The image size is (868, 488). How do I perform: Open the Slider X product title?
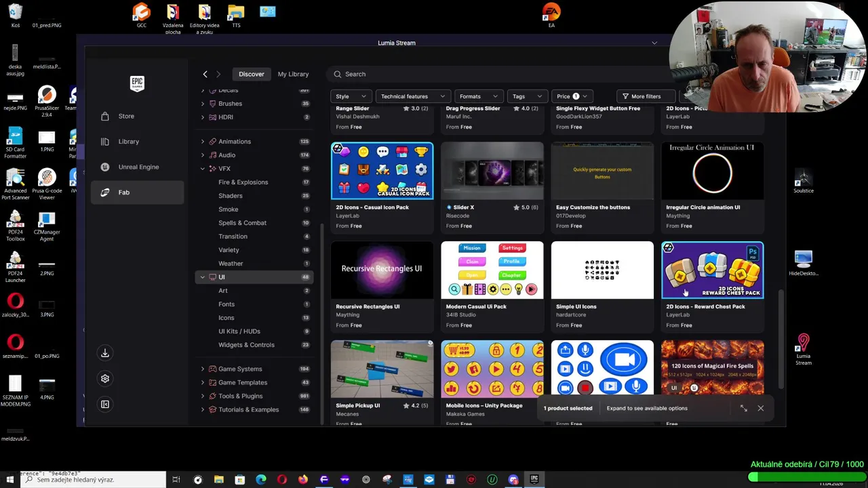[464, 207]
